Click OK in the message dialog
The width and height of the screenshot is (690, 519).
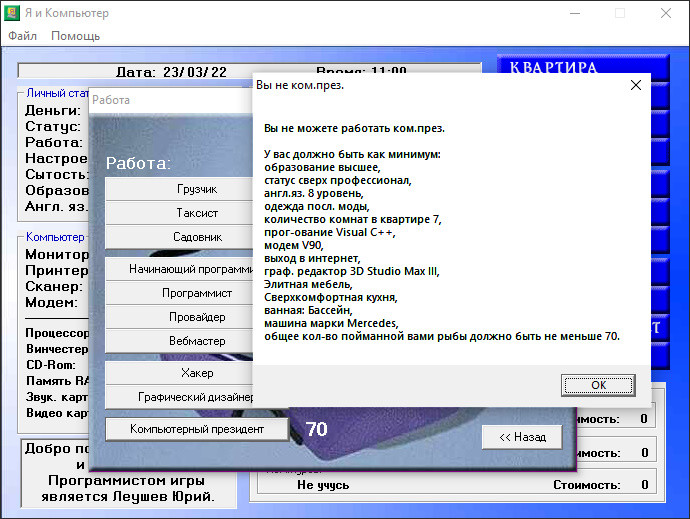[x=598, y=385]
